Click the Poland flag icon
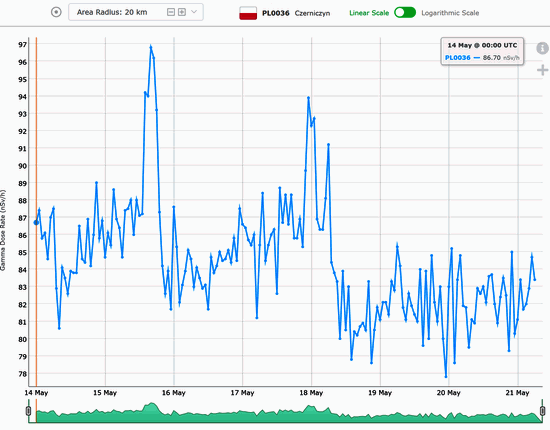Viewport: 550px width, 430px height. point(248,13)
